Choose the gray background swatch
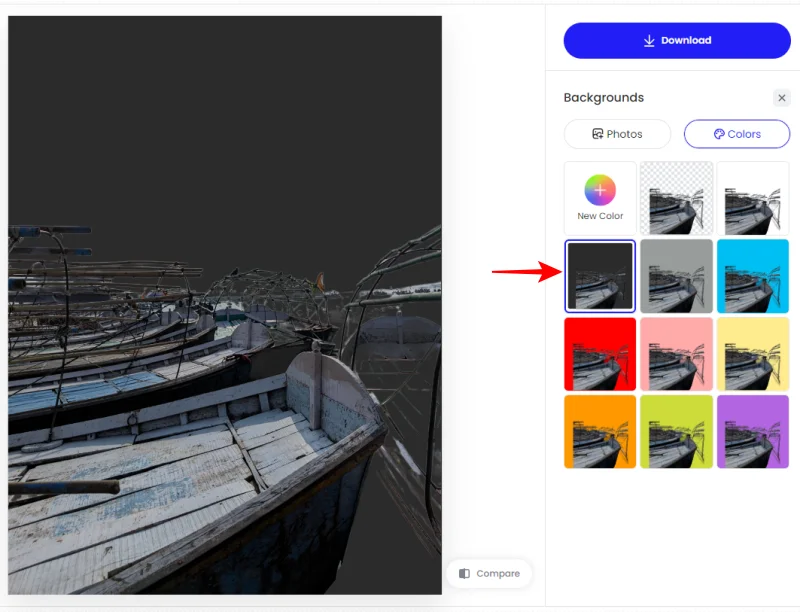The width and height of the screenshot is (800, 612). coord(676,276)
